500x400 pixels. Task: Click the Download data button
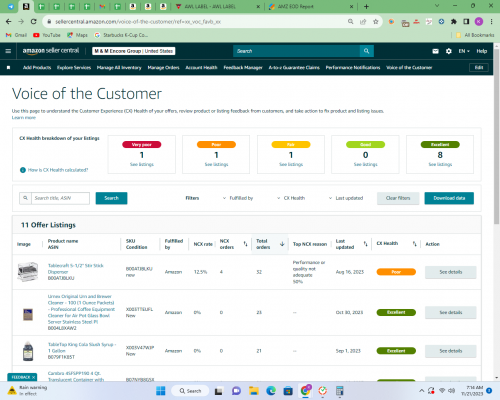449,198
